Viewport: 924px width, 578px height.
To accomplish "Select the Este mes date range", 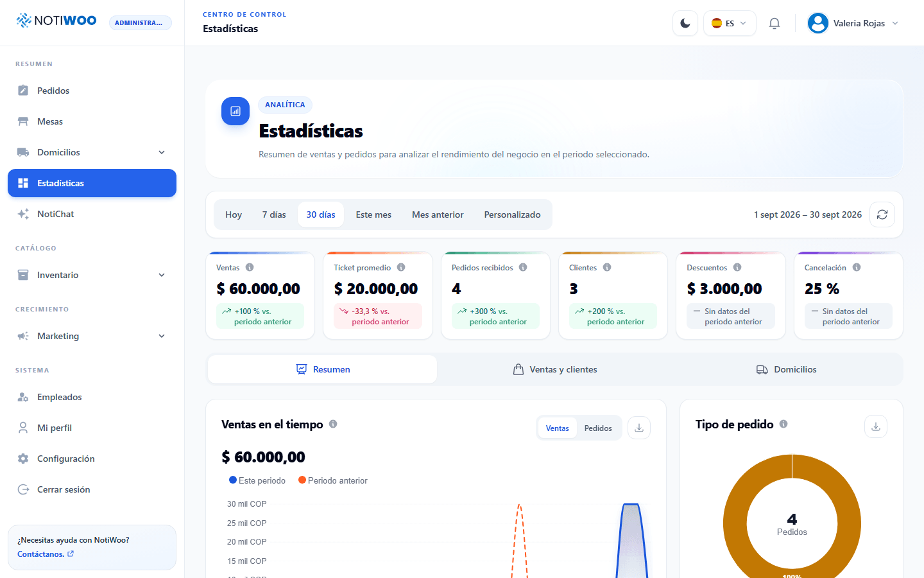I will point(373,215).
